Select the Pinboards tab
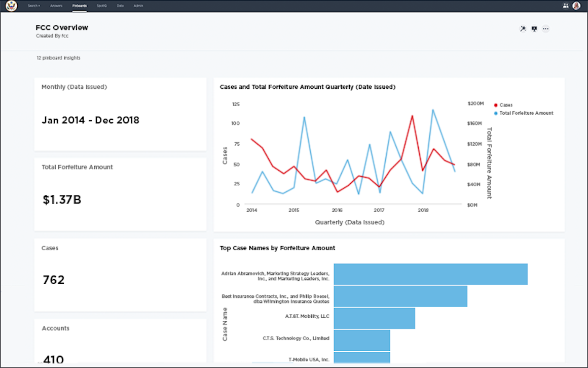This screenshot has width=588, height=368. click(x=80, y=6)
